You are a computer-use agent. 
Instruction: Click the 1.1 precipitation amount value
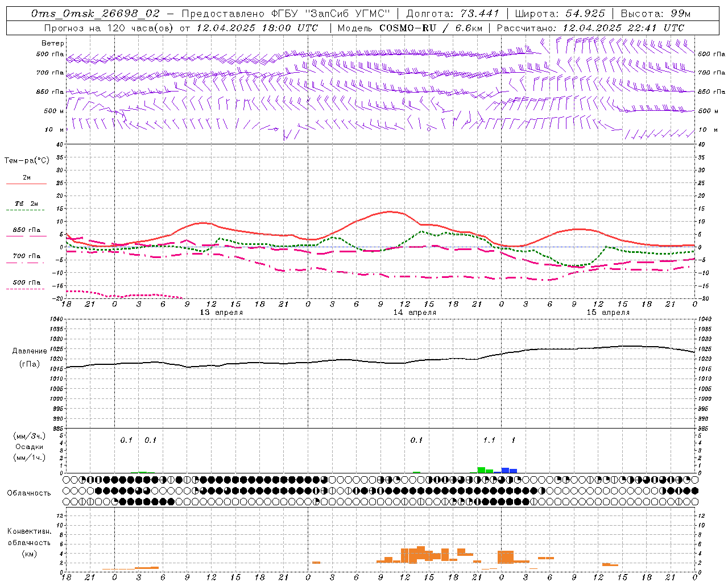pos(489,440)
